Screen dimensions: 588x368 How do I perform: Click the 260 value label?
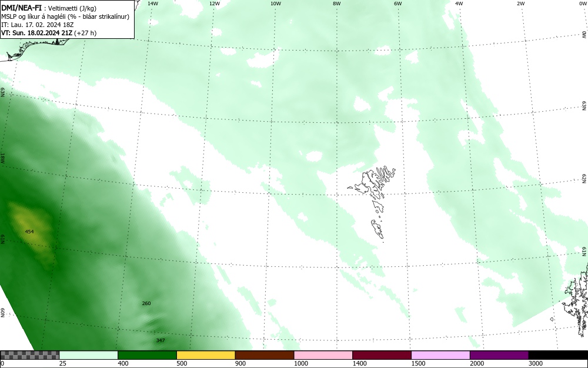(146, 303)
